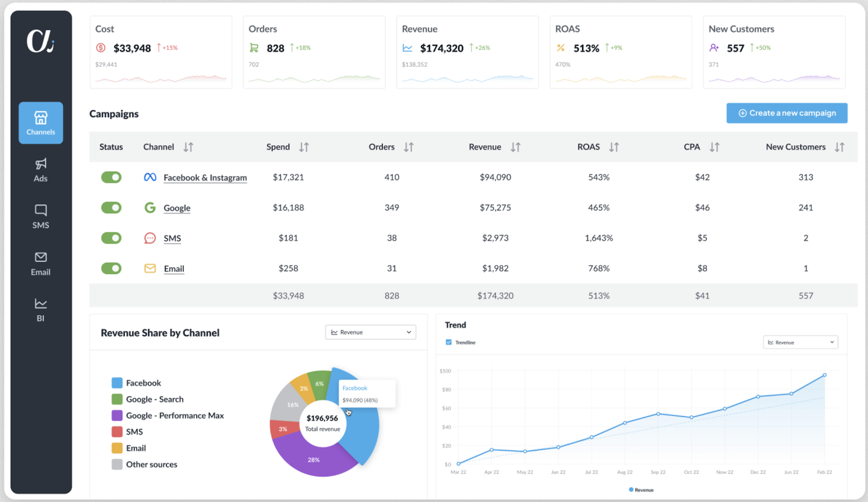Viewport: 868px width, 502px height.
Task: Click the Google - Performance Max purple swatch
Action: coord(117,416)
